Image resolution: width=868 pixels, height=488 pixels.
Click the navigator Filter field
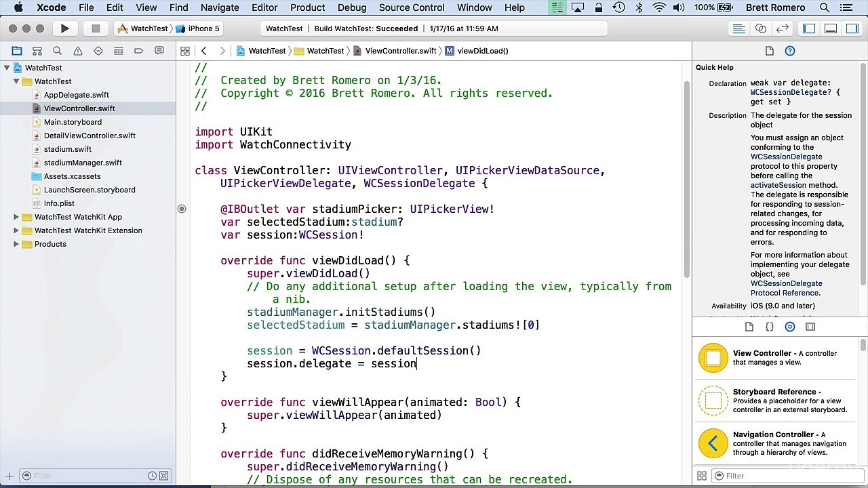[95, 476]
